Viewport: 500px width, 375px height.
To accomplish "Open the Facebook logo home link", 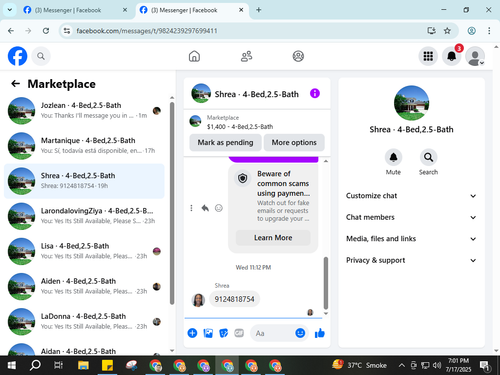I will [x=17, y=56].
